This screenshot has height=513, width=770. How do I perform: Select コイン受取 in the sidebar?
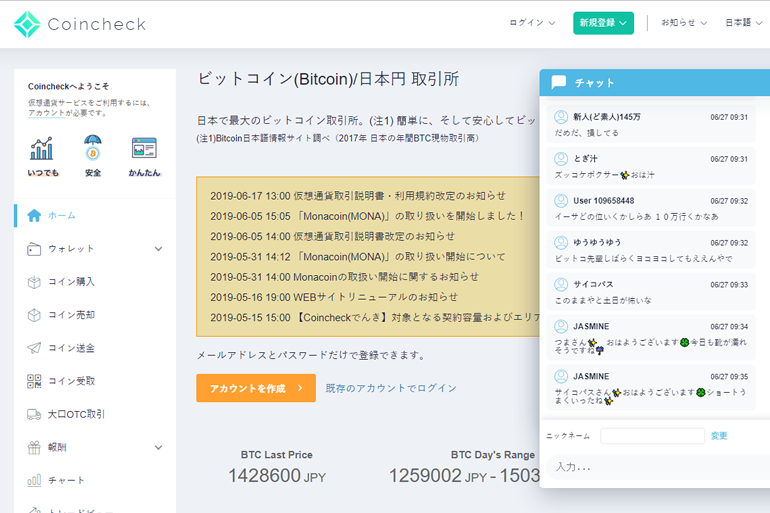click(x=71, y=381)
